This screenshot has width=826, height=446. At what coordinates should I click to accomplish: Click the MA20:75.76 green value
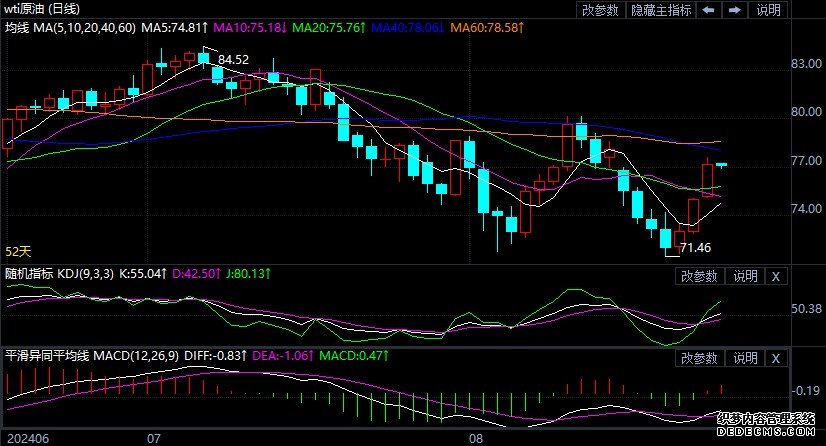(329, 28)
